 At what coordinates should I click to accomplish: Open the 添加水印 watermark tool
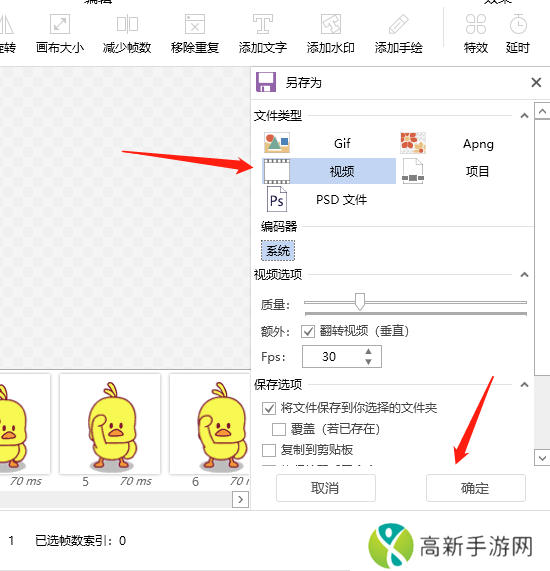pyautogui.click(x=330, y=34)
